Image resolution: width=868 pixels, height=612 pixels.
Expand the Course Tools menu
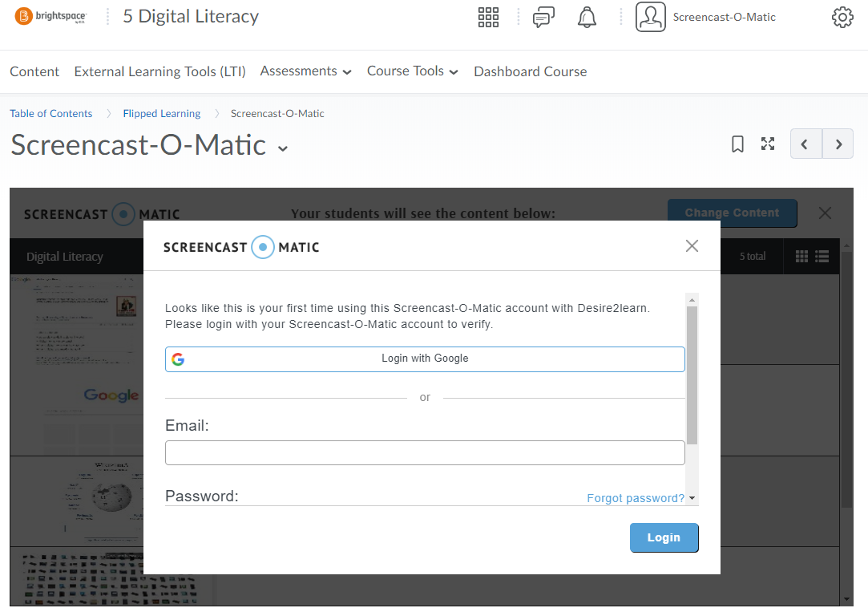pyautogui.click(x=413, y=71)
